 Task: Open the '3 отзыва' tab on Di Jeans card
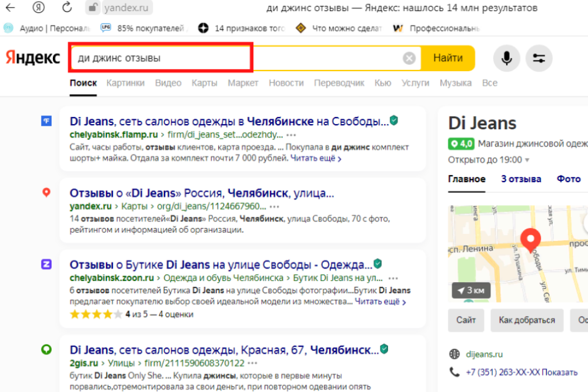pos(521,179)
